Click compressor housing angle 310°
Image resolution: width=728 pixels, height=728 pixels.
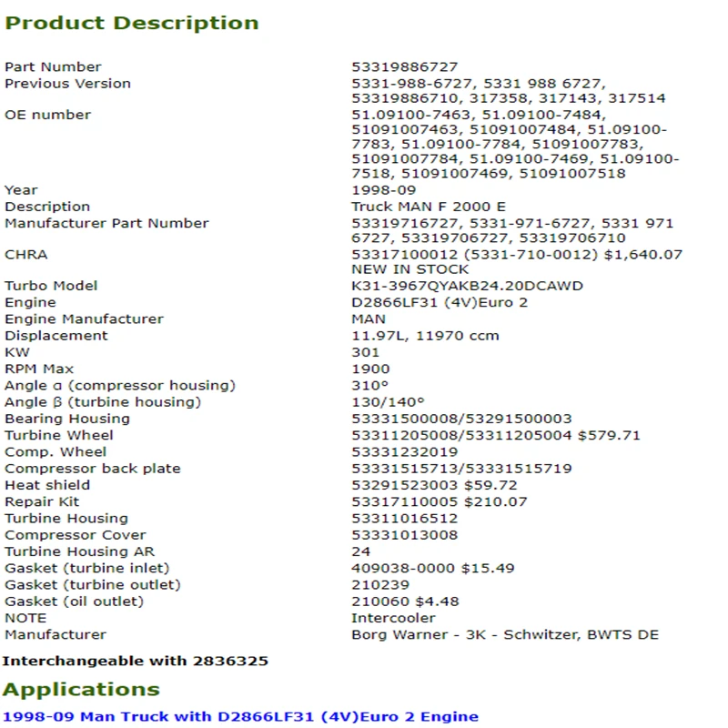click(369, 385)
